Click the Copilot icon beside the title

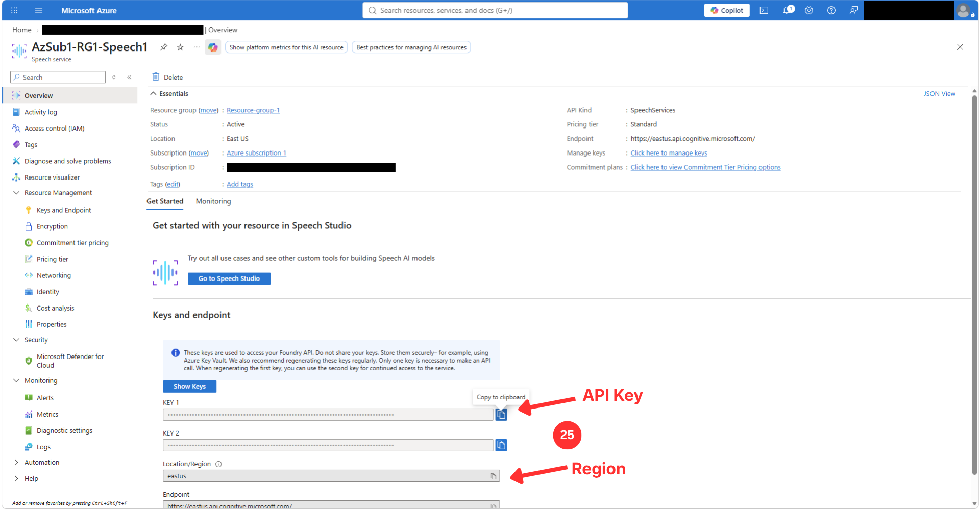click(x=213, y=47)
